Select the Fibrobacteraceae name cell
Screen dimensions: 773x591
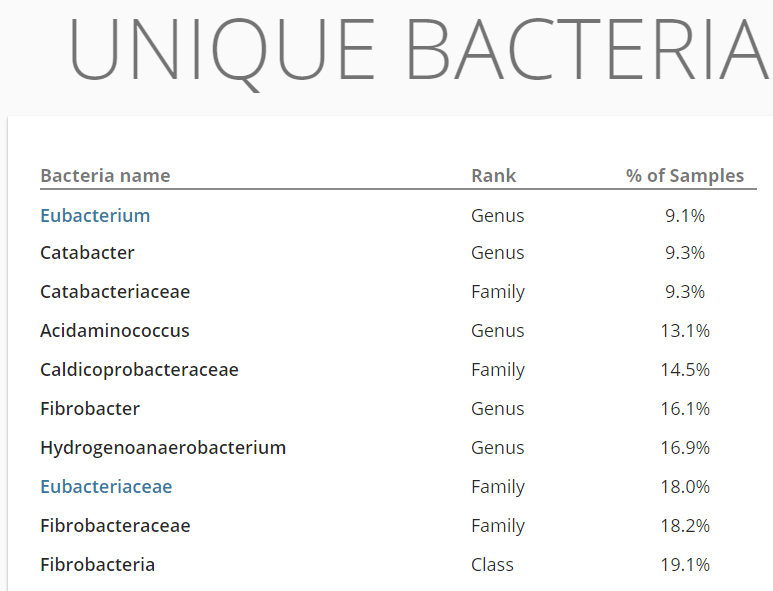tap(115, 526)
